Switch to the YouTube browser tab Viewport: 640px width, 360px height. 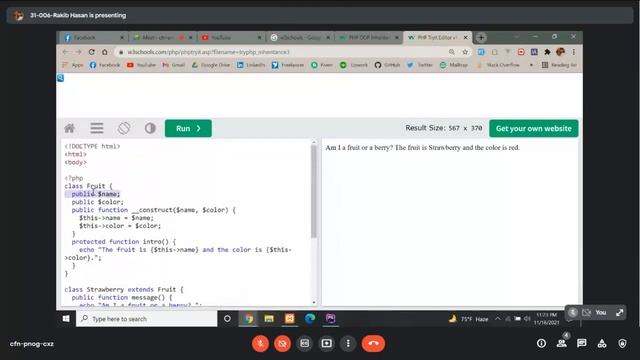pyautogui.click(x=231, y=38)
